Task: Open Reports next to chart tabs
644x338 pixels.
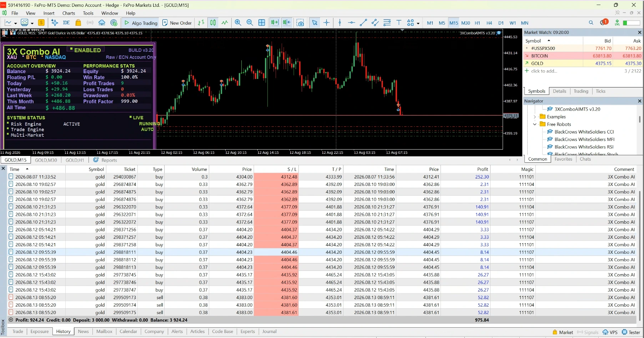Action: 105,160
